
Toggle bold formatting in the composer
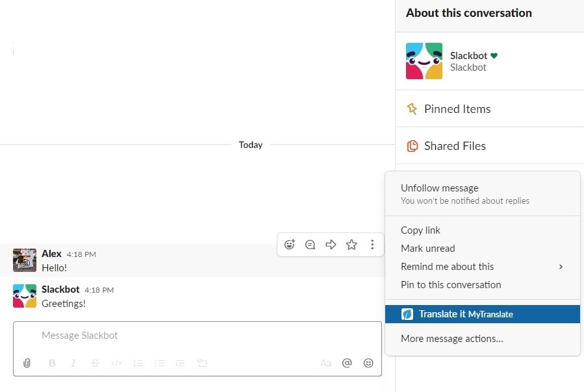(x=52, y=363)
